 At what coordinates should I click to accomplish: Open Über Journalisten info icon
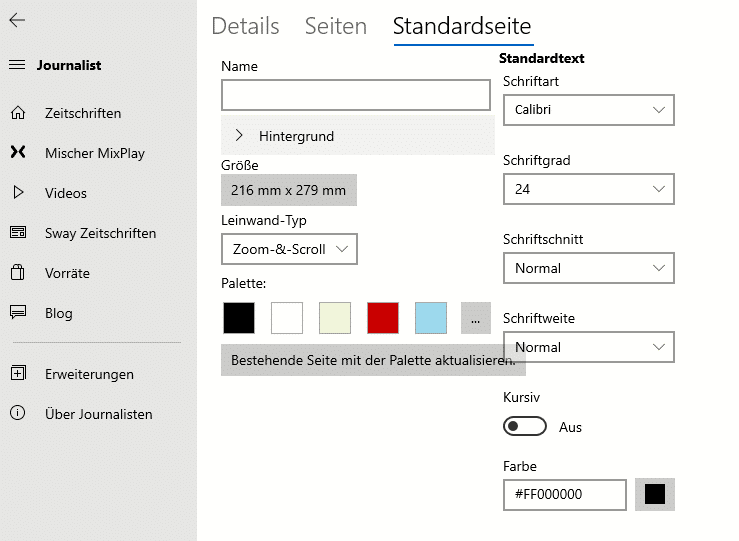[18, 413]
